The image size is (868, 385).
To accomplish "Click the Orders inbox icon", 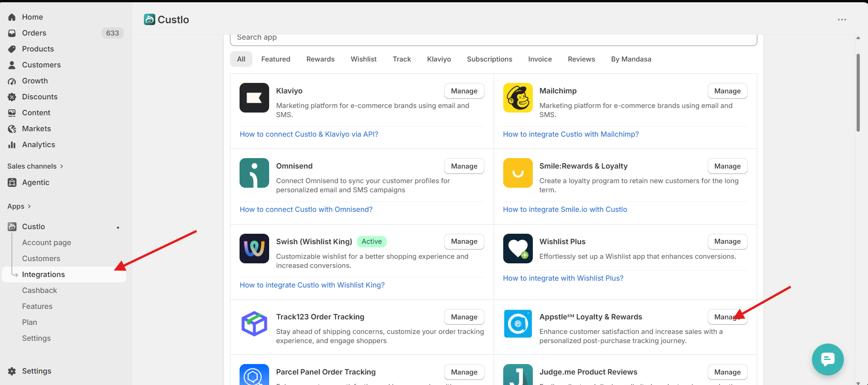I will pos(12,33).
